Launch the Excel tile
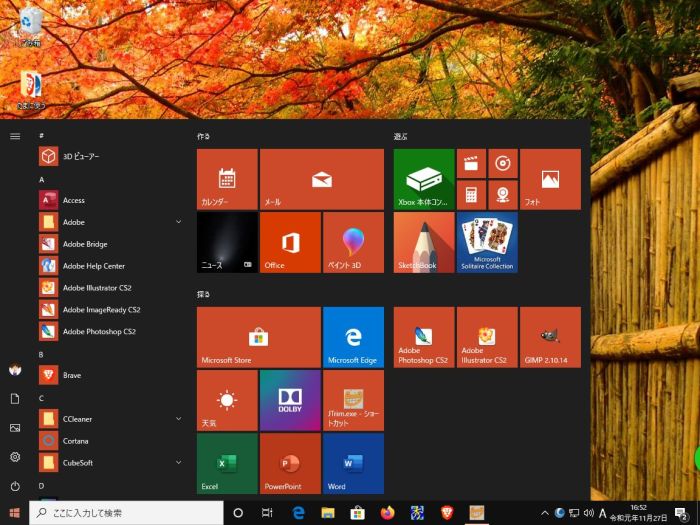 pyautogui.click(x=227, y=463)
